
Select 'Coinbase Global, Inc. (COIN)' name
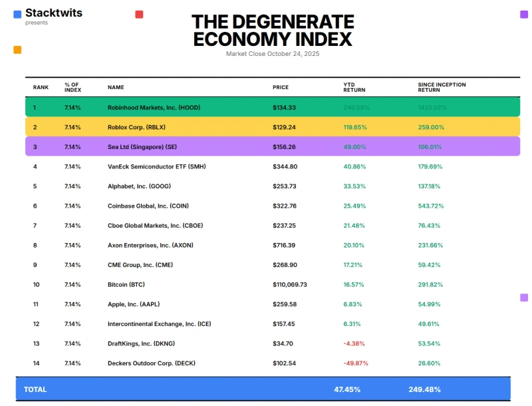tap(148, 206)
